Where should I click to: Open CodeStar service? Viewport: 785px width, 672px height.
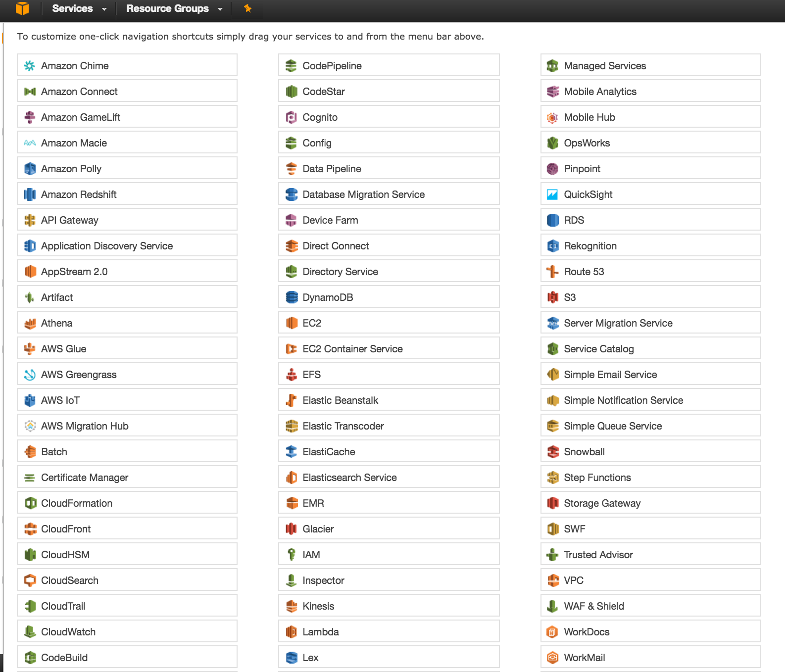point(389,91)
